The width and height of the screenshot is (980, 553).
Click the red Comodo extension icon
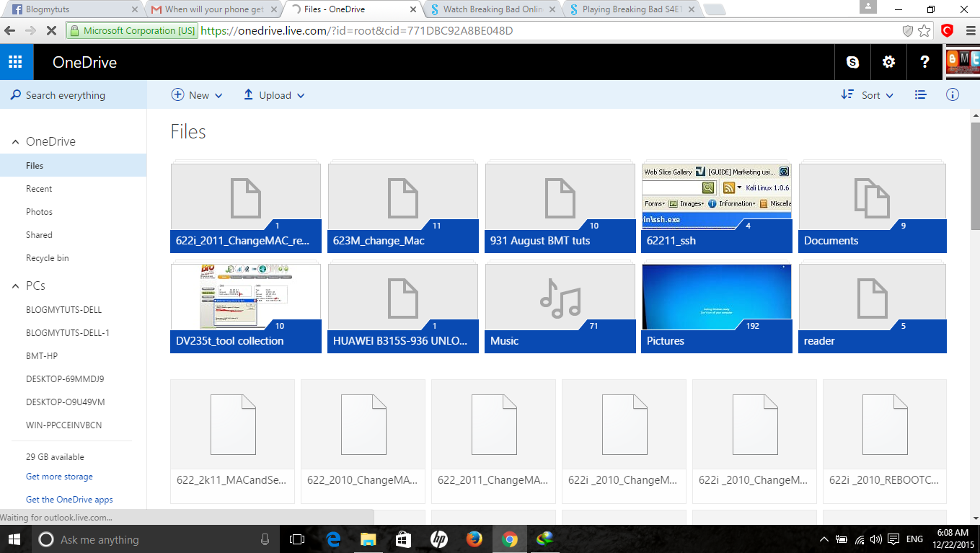(x=947, y=31)
